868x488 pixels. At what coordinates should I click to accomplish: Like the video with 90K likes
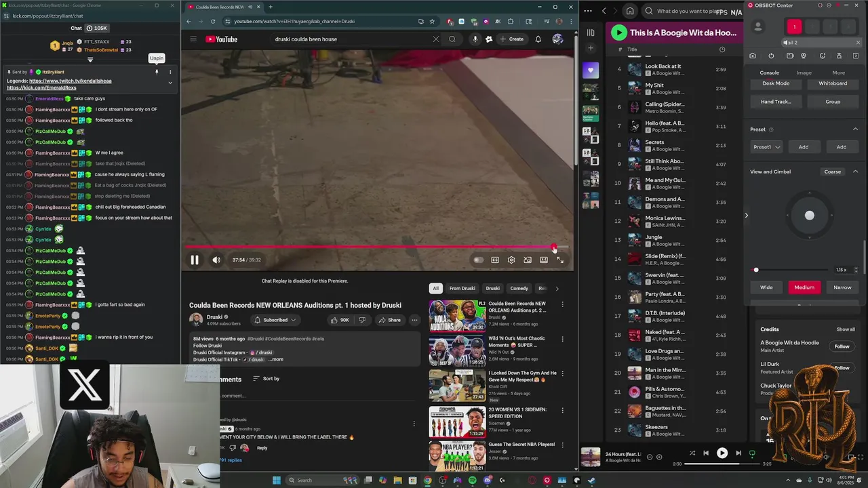point(340,320)
